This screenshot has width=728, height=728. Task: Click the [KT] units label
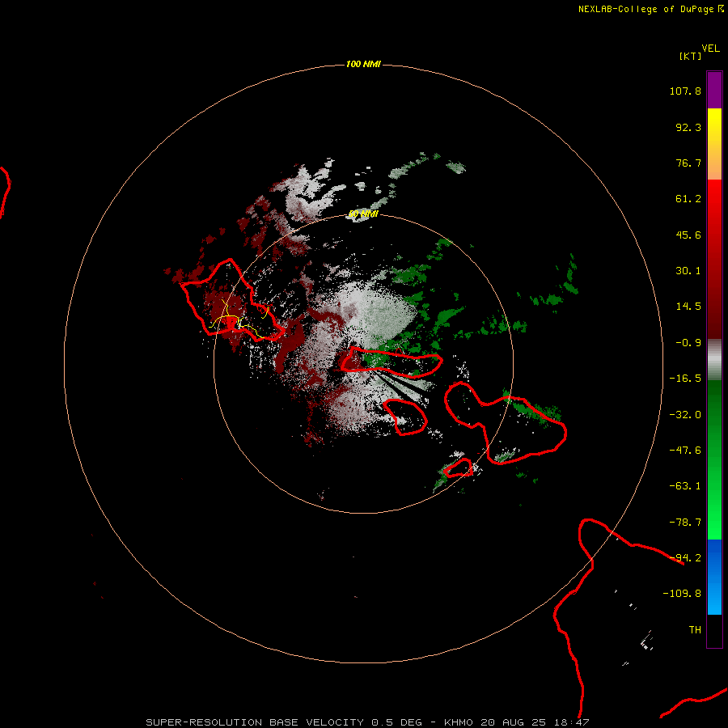click(690, 56)
